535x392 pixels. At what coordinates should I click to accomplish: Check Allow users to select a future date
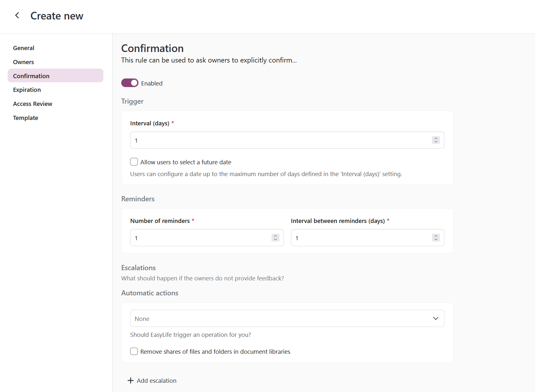[134, 162]
